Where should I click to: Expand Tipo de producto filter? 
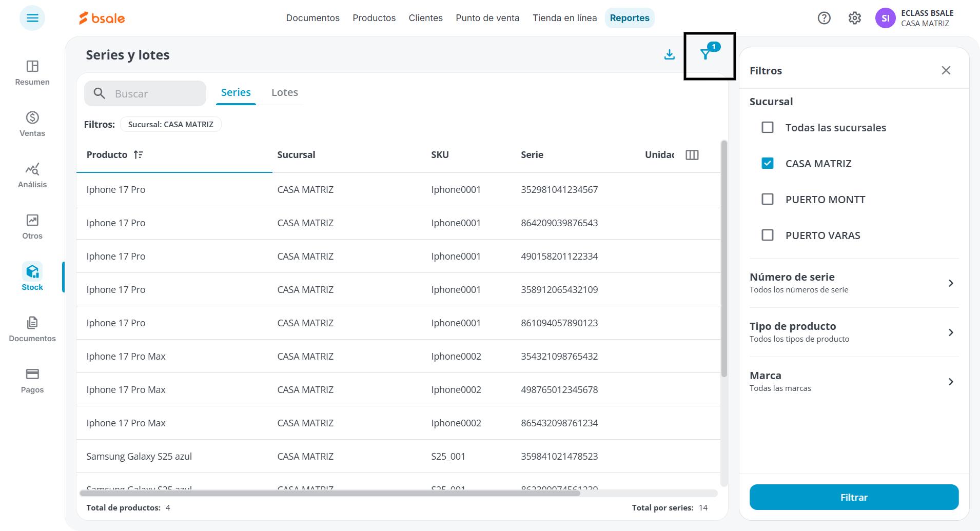[x=854, y=332]
